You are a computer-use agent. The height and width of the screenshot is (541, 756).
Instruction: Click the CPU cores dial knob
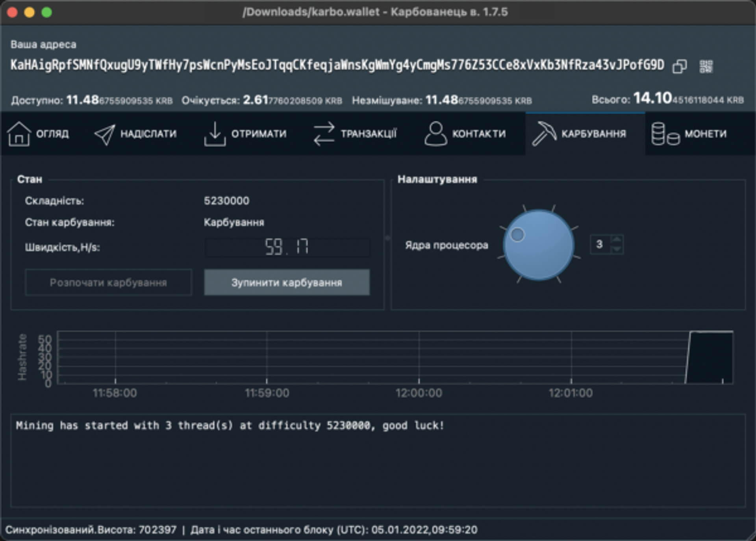tap(539, 245)
